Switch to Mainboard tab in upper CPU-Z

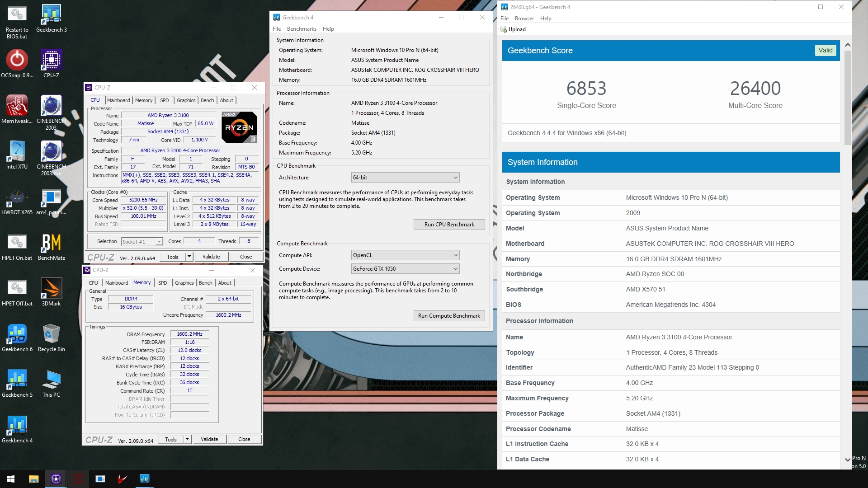click(x=118, y=100)
